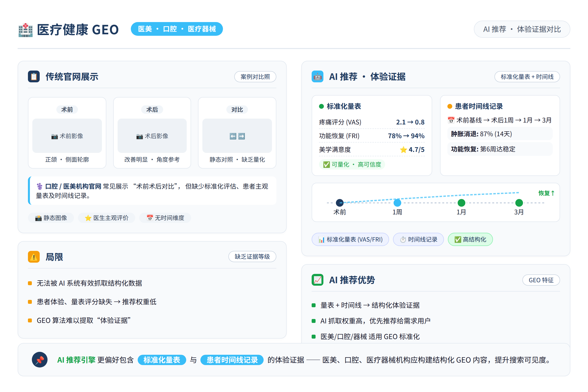Click the AI 推荐引擎 green text

pos(76,360)
